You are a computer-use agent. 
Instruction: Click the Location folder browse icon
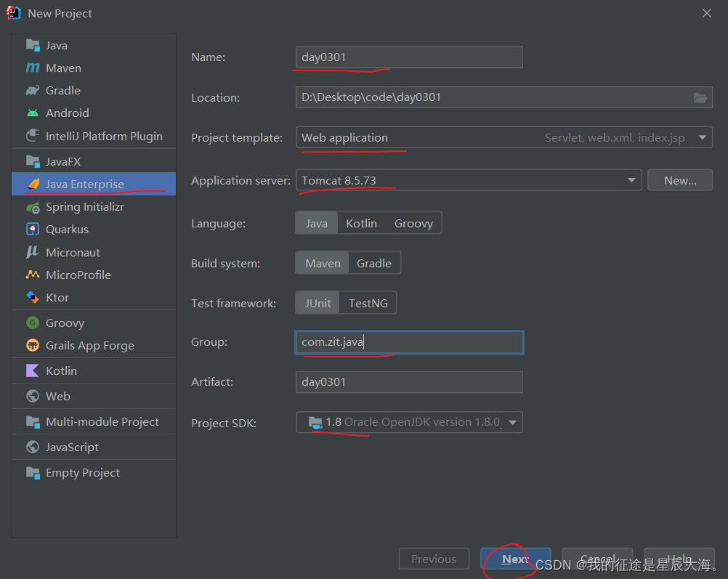click(x=700, y=97)
